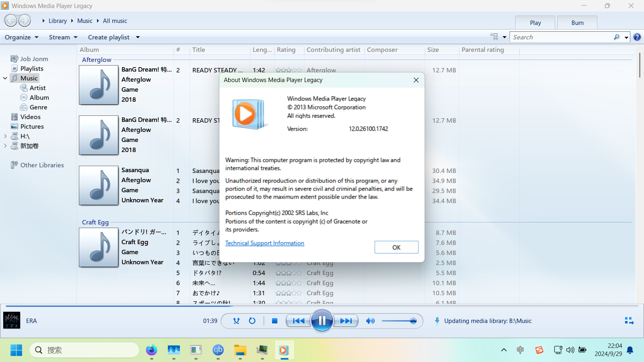Open the view options dropdown arrow
Screen dimensions: 644x362
click(504, 37)
